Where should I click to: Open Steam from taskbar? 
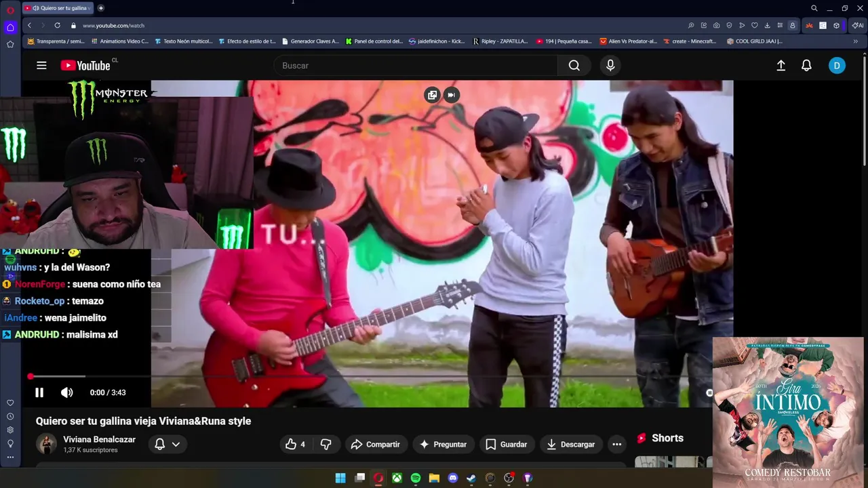pos(471,478)
